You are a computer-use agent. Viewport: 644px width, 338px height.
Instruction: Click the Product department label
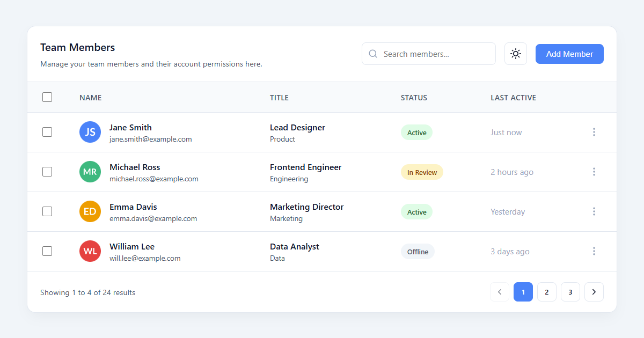(282, 139)
